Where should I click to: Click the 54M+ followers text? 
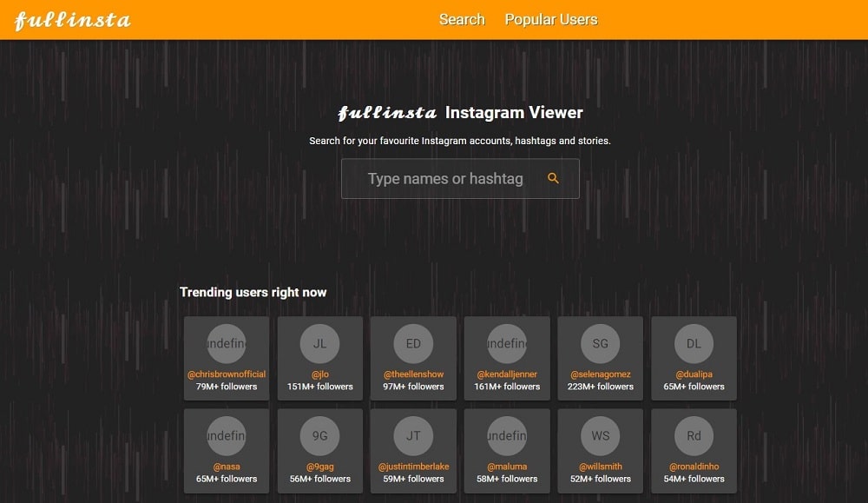point(694,479)
